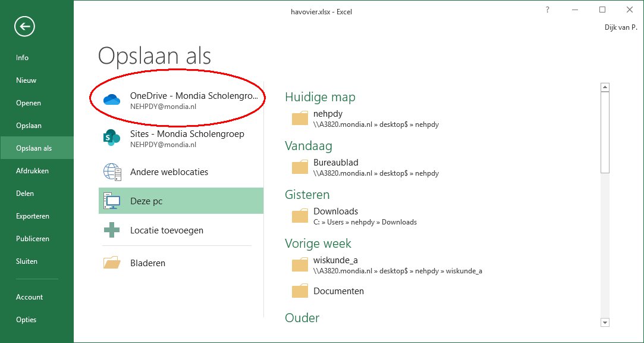Open the Help question mark
644x343 pixels.
click(548, 10)
